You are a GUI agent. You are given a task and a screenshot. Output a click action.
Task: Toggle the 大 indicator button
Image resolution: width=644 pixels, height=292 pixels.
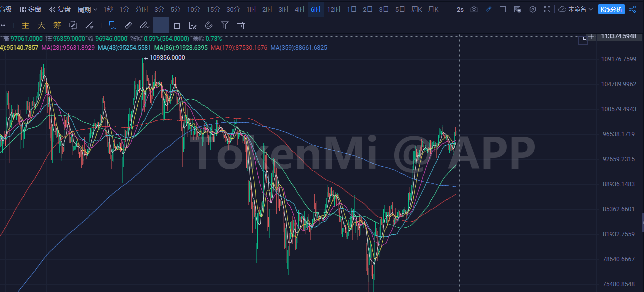[x=41, y=25]
